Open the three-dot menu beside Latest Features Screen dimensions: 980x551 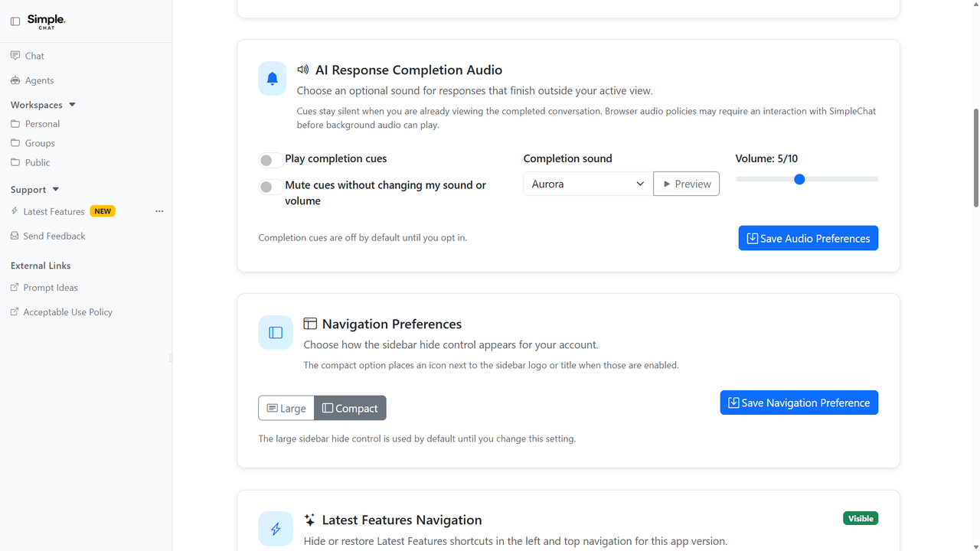pos(159,211)
